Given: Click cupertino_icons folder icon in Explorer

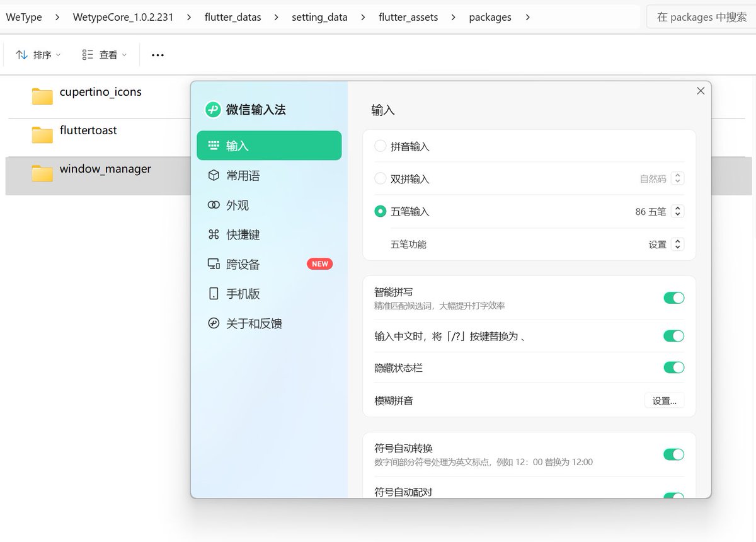Looking at the screenshot, I should (x=42, y=96).
